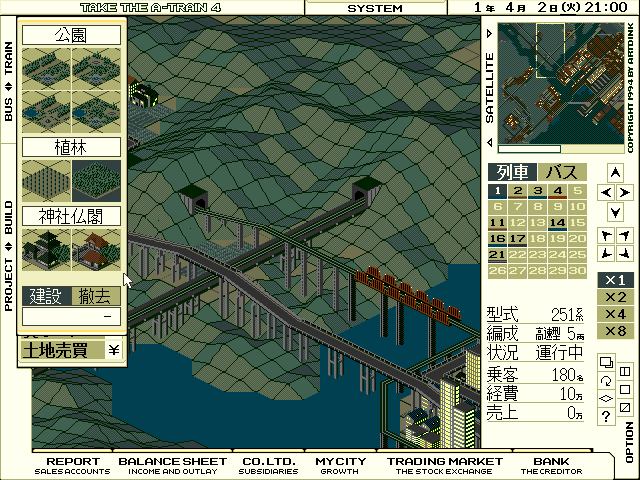Open the OPTION side panel
The image size is (640, 480).
pyautogui.click(x=629, y=442)
